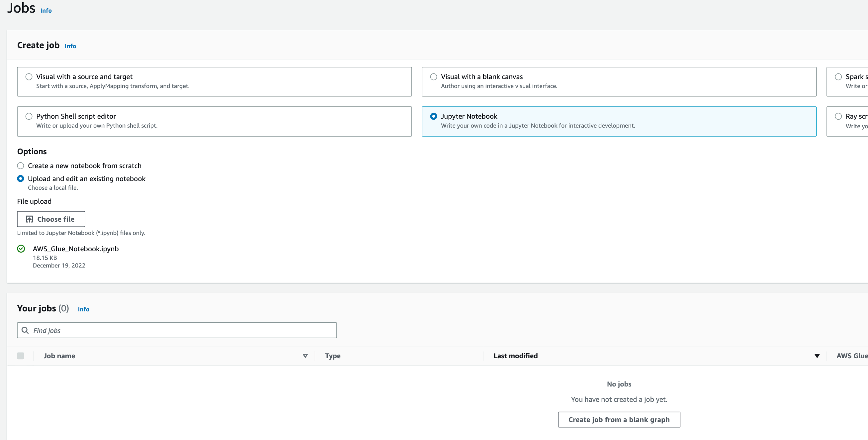Select Create a new notebook from scratch
Viewport: 868px width, 440px height.
point(21,166)
